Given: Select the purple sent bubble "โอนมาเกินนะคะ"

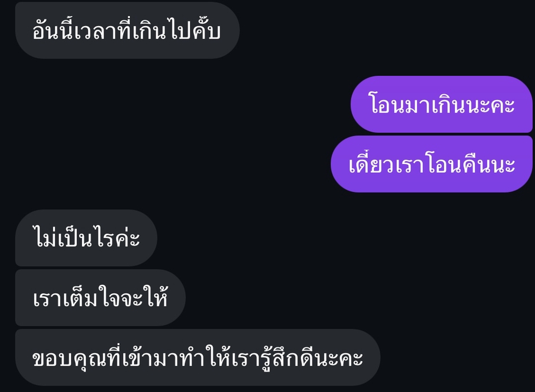Looking at the screenshot, I should point(441,104).
